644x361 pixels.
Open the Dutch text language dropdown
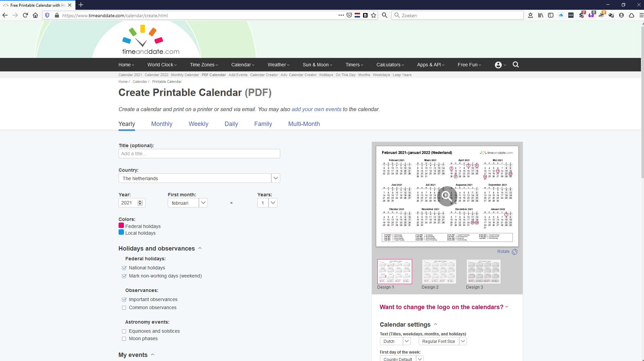point(395,341)
